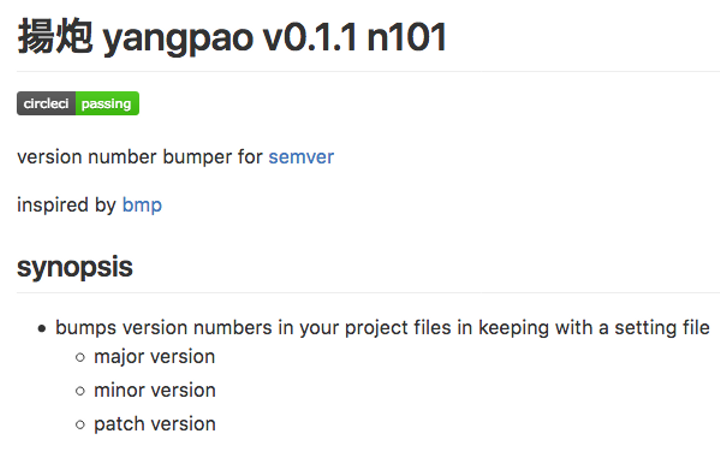The height and width of the screenshot is (451, 720).
Task: Click the hollow bullet beside 'minor version'
Action: pyautogui.click(x=80, y=391)
